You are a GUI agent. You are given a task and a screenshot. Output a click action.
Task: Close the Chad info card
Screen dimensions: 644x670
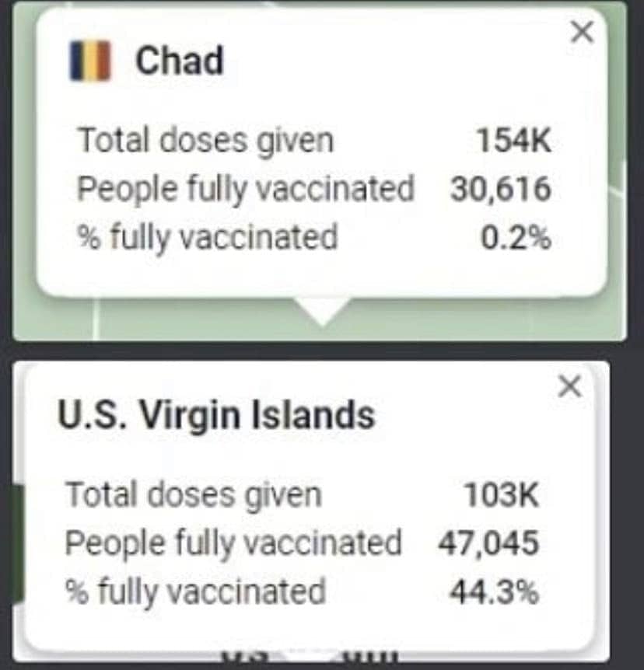582,32
